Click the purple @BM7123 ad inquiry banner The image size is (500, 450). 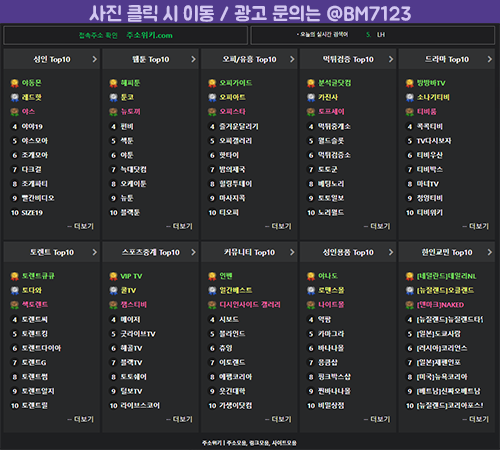tap(250, 12)
